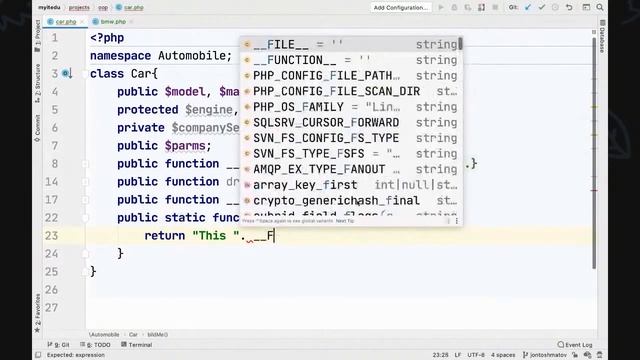Viewport: 640px width, 360px height.
Task: Click the Car class in the bottom breadcrumb
Action: click(133, 335)
